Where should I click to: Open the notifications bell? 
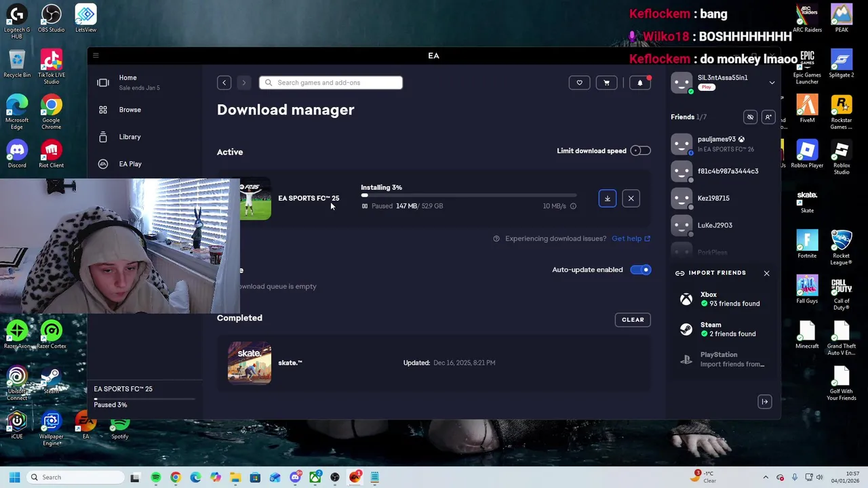[640, 83]
